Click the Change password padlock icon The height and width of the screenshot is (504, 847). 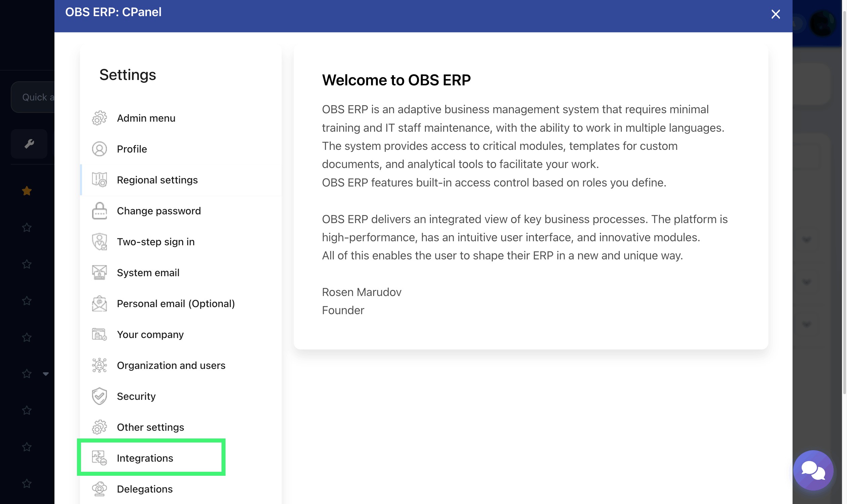click(99, 211)
